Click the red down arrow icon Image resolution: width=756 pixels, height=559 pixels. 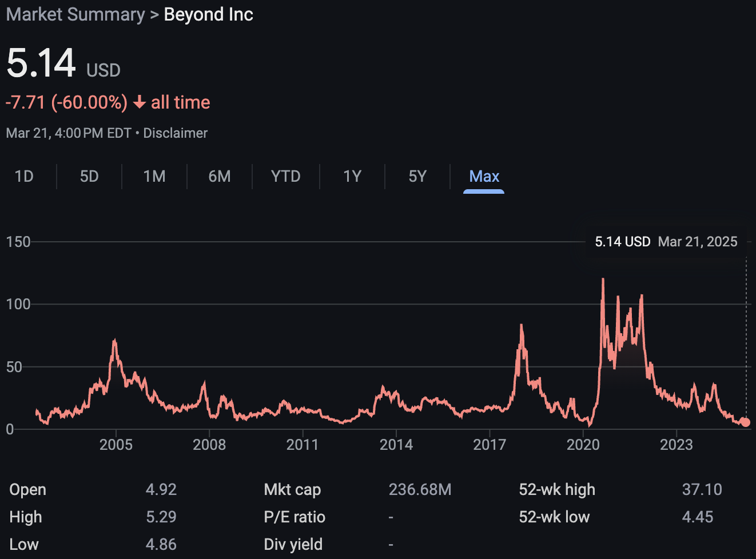(x=139, y=102)
